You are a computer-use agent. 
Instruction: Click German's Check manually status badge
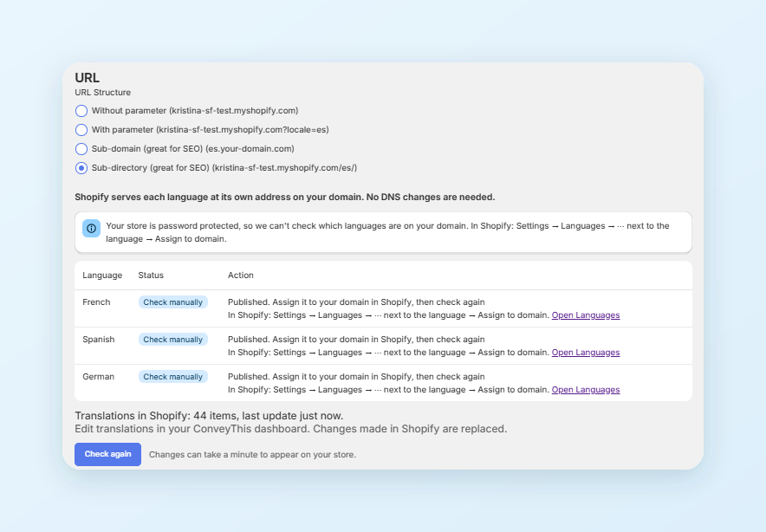coord(173,377)
